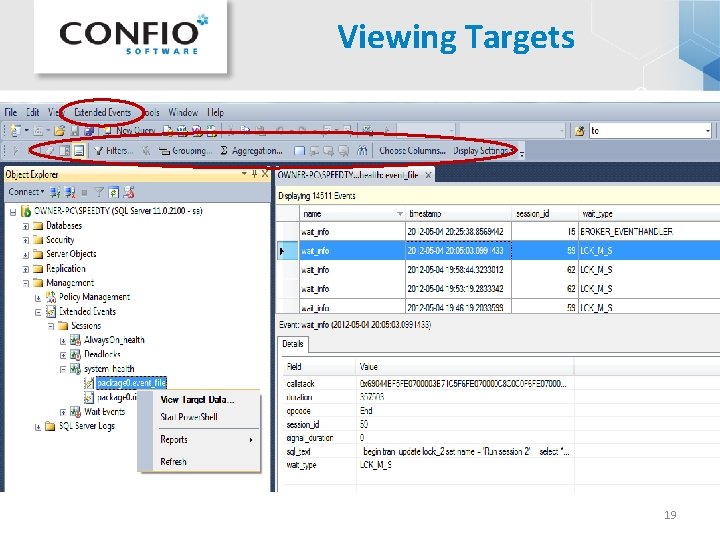Click the toolbar options overflow arrow
This screenshot has width=720, height=540.
522,152
